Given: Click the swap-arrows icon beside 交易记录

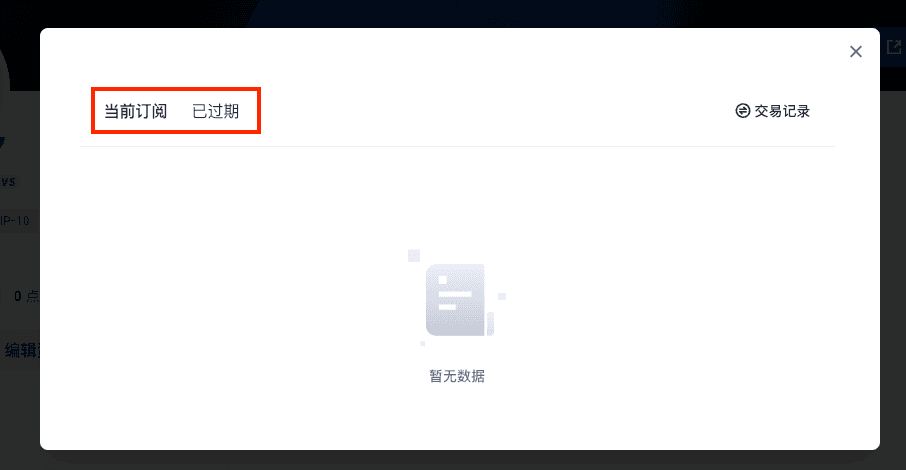Looking at the screenshot, I should [742, 110].
